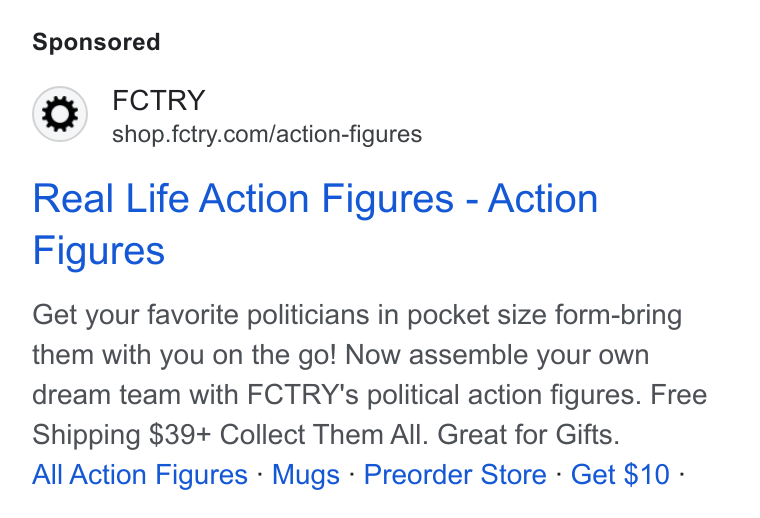Click the "Collect Them All" phrase
Image resolution: width=760 pixels, height=518 pixels.
[x=324, y=434]
